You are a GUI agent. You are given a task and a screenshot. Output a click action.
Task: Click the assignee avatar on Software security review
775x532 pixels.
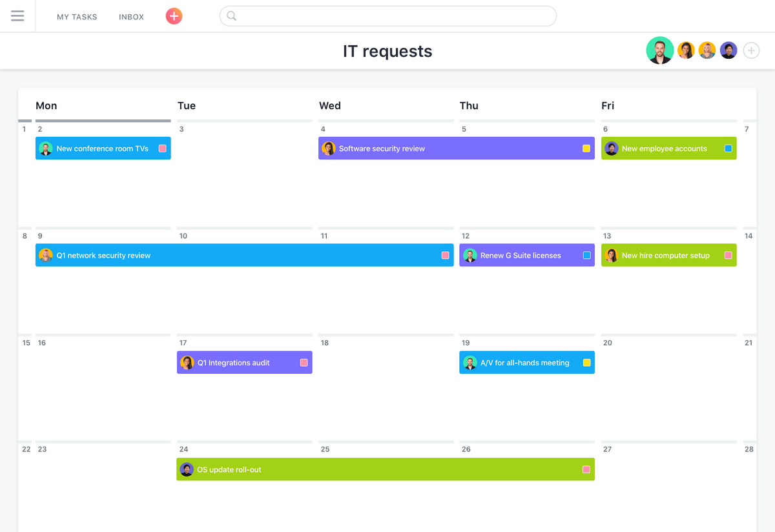(x=329, y=148)
